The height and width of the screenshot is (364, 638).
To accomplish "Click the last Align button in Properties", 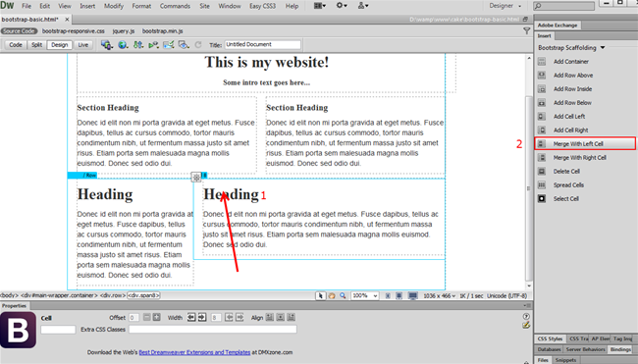I will pos(291,317).
